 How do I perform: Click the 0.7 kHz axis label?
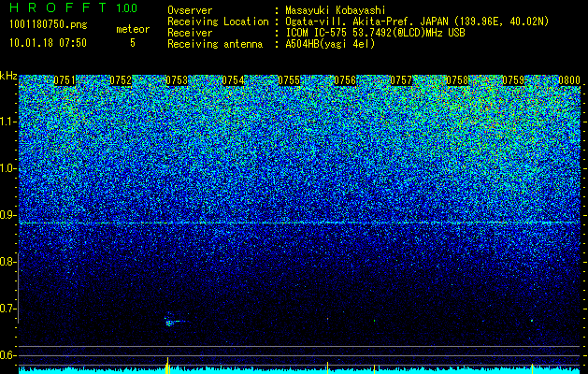coord(7,309)
